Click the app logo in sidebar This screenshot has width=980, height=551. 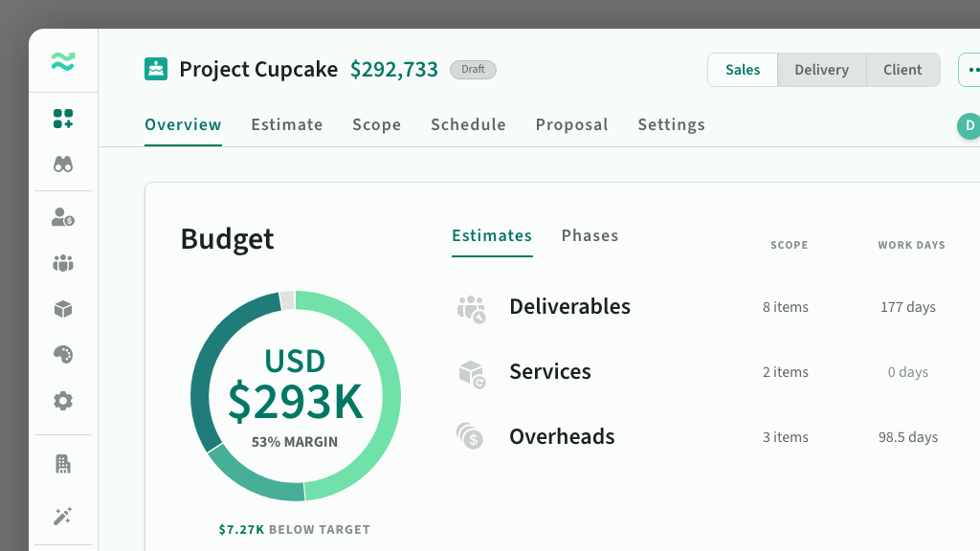(x=63, y=62)
